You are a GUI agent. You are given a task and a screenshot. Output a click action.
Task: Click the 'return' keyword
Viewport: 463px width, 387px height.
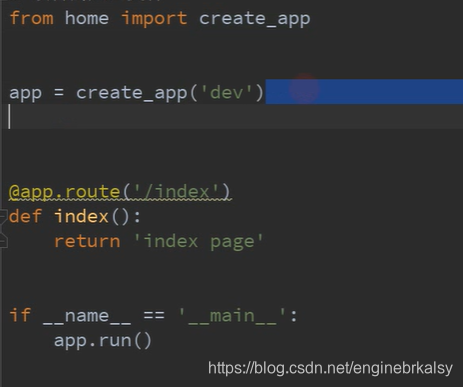point(87,241)
